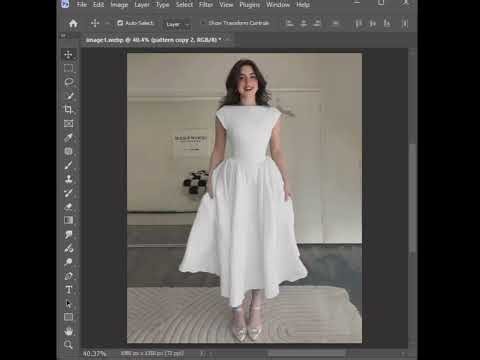Open the Filter menu
This screenshot has width=480, height=360.
tap(206, 5)
